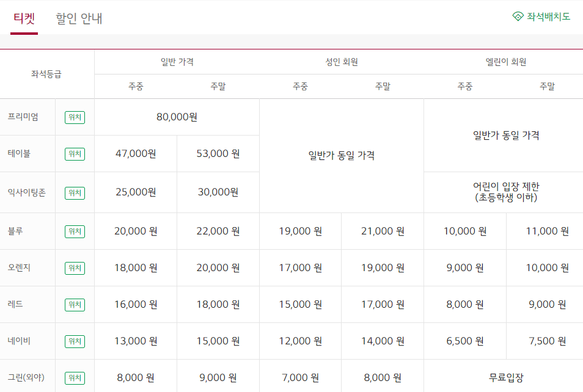Viewport: 583px width, 392px height.
Task: Click 위치 next to the 레드 grade
Action: [x=75, y=304]
